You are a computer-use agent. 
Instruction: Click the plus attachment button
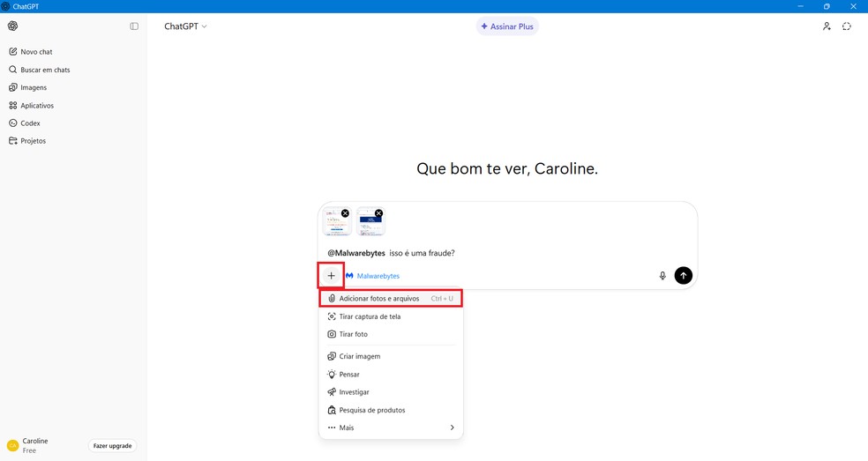331,276
